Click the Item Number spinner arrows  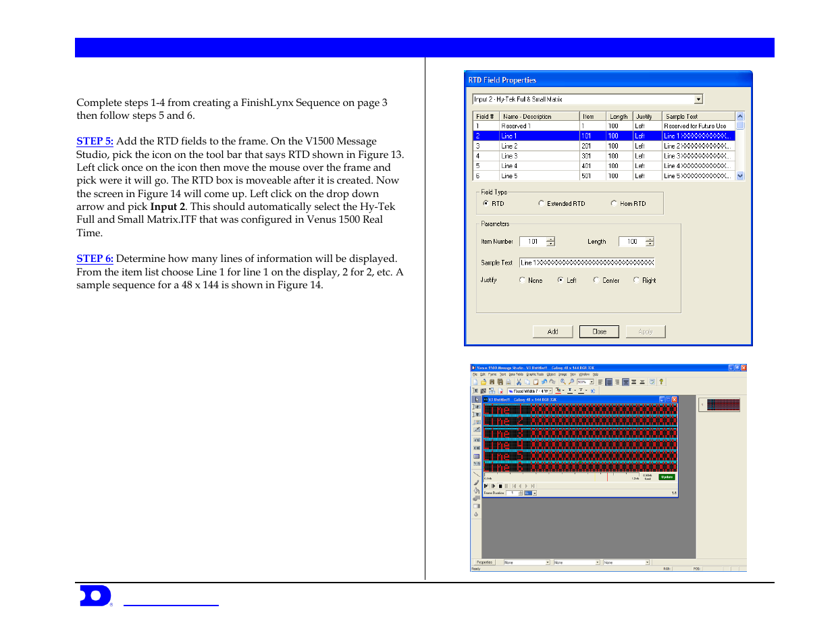(x=550, y=242)
